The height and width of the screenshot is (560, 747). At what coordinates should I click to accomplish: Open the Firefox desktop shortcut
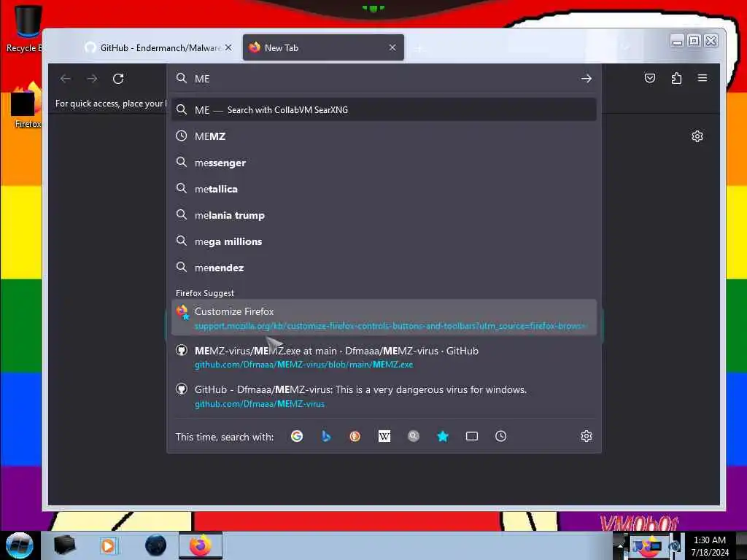[27, 106]
